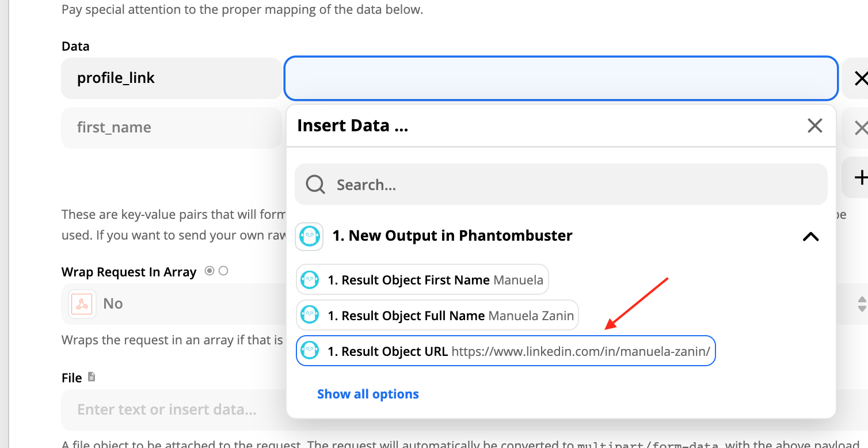Click Phantombuster icon beside Result Object First Name
This screenshot has height=448, width=868.
pyautogui.click(x=310, y=280)
